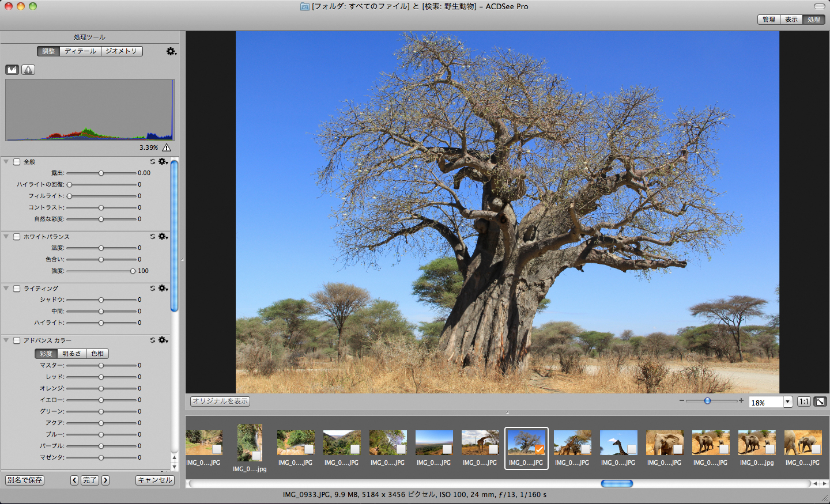Viewport: 830px width, 504px height.
Task: Click the warning triangle next to 3.39%
Action: 167,147
